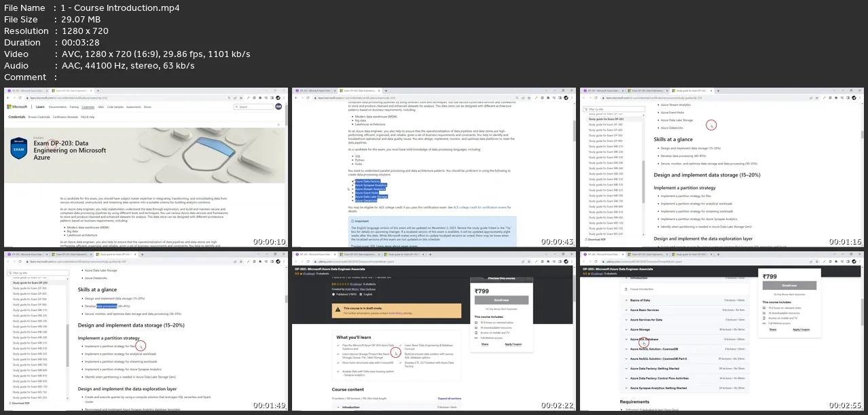Select Browse Credentials in the 00:00:10 frame
Screen dimensions: 868x415
[40, 117]
